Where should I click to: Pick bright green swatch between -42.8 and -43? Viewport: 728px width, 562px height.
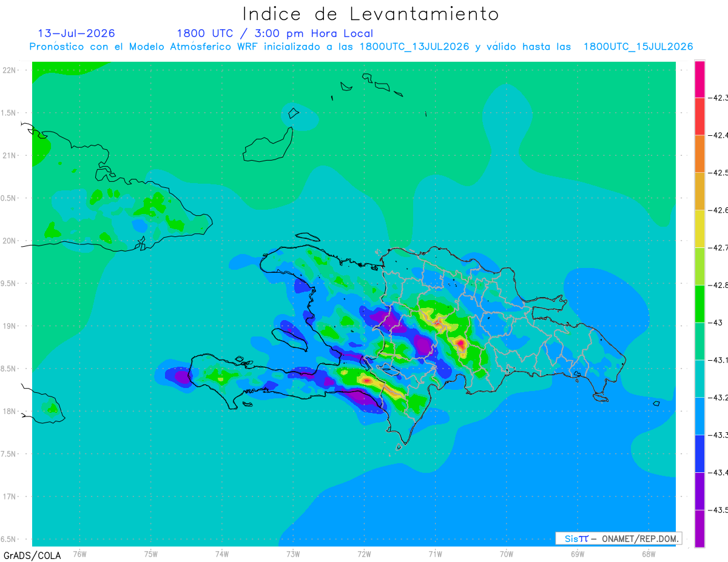[699, 303]
